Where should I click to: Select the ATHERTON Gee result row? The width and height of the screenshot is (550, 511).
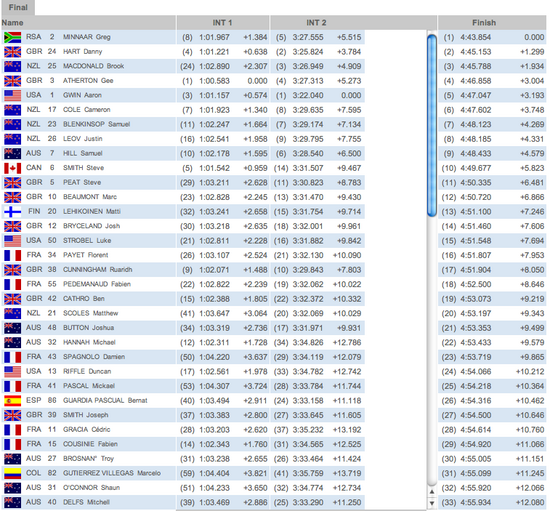(x=274, y=81)
